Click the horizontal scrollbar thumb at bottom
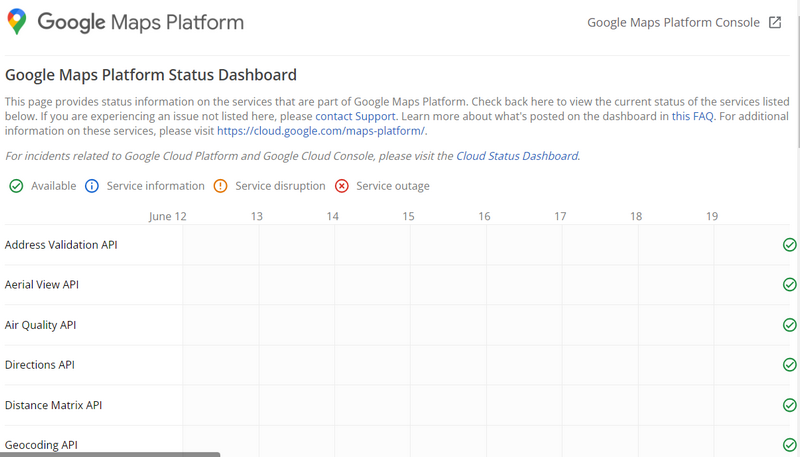Image resolution: width=800 pixels, height=457 pixels. click(110, 454)
